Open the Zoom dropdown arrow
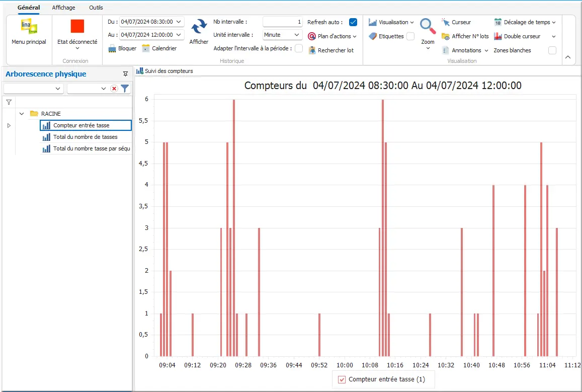 (428, 48)
